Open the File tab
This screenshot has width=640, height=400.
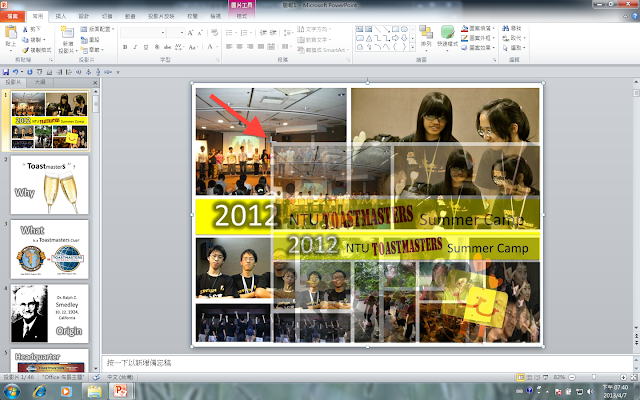(13, 16)
